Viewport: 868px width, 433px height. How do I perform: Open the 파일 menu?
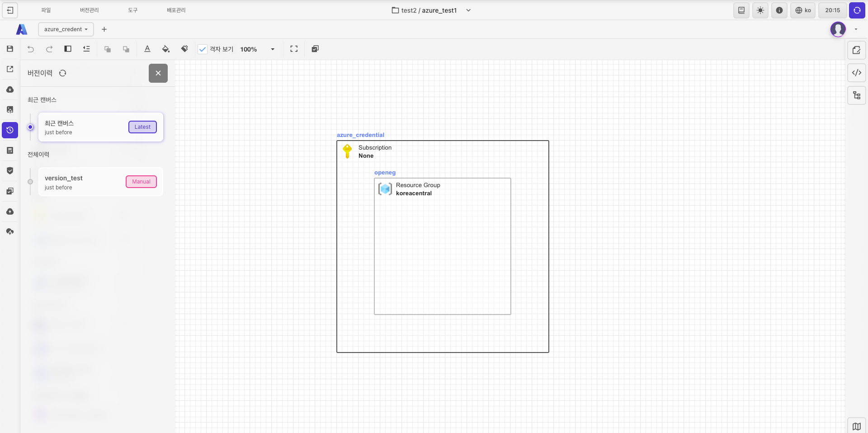46,10
